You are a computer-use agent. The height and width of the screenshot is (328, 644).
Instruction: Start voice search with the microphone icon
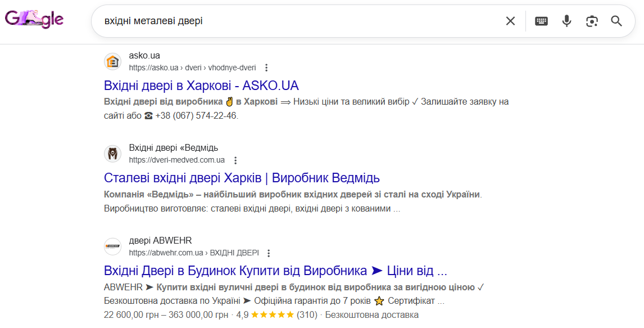click(566, 20)
